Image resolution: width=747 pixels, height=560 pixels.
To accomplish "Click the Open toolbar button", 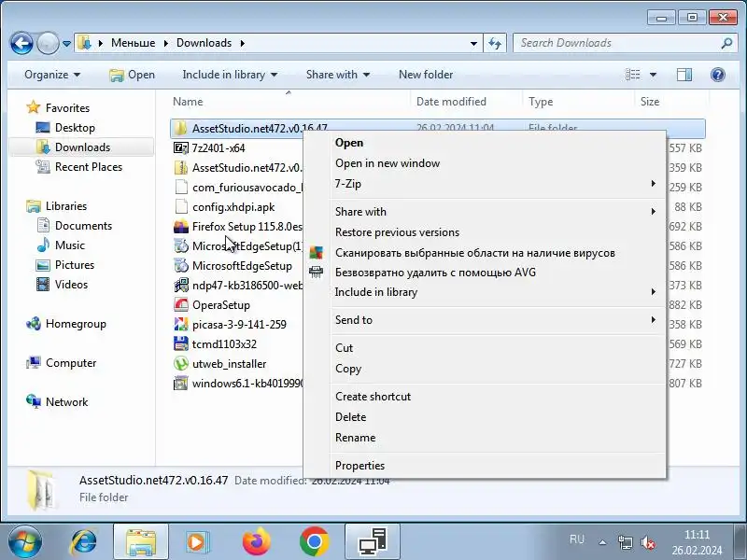I will 132,75.
